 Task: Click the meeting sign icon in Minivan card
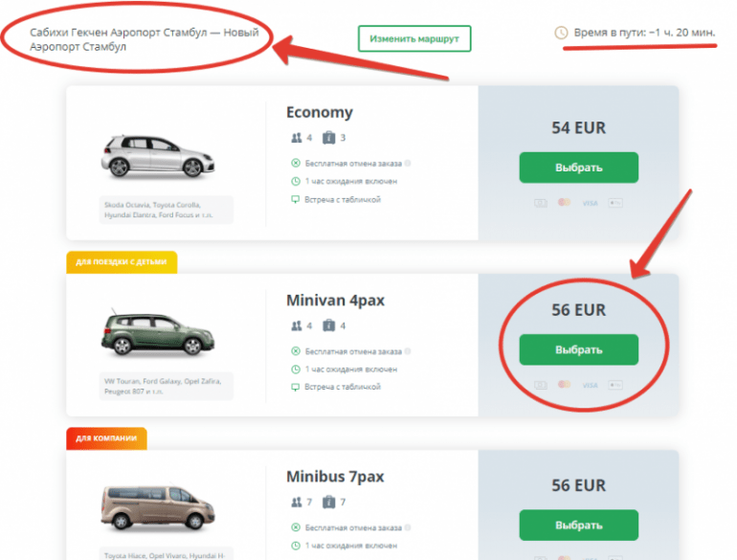tap(295, 387)
